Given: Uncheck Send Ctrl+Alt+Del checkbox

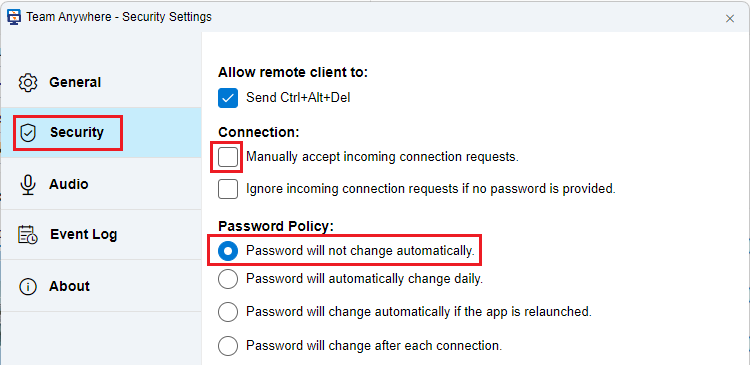Looking at the screenshot, I should coord(228,98).
